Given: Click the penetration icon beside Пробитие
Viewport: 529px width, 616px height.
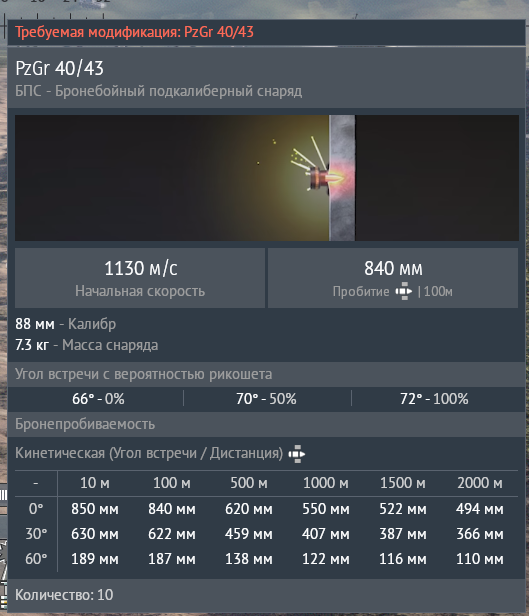Looking at the screenshot, I should coord(404,291).
